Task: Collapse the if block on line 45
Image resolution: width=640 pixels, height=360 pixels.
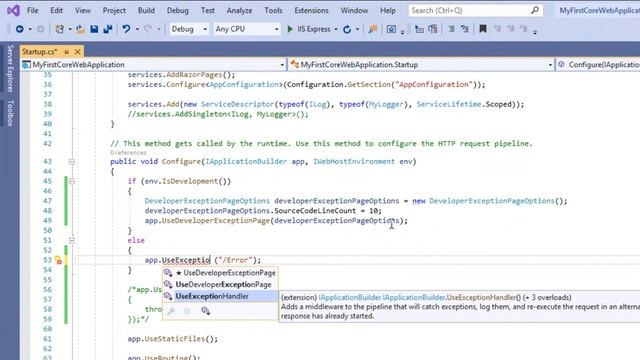Action: coord(72,181)
